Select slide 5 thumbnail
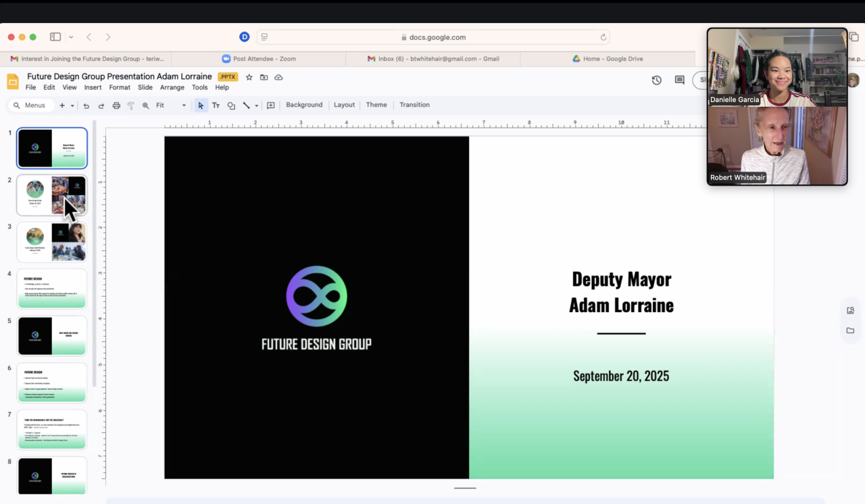The image size is (865, 504). coord(52,336)
